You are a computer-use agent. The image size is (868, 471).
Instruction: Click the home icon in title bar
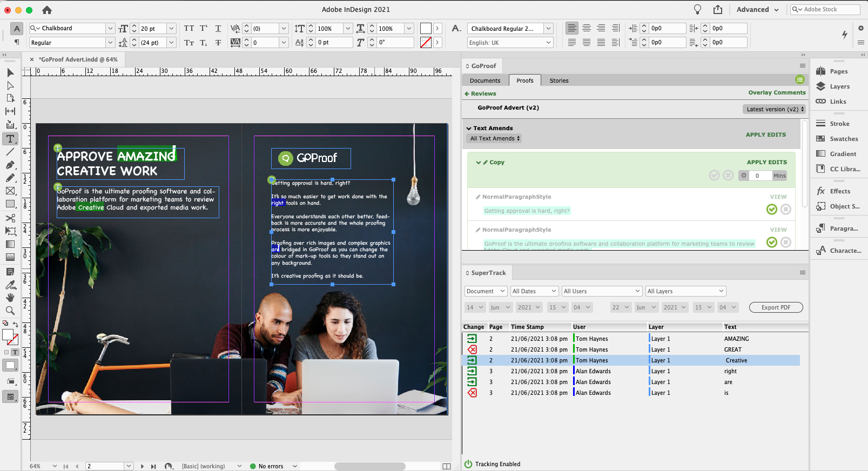point(47,10)
